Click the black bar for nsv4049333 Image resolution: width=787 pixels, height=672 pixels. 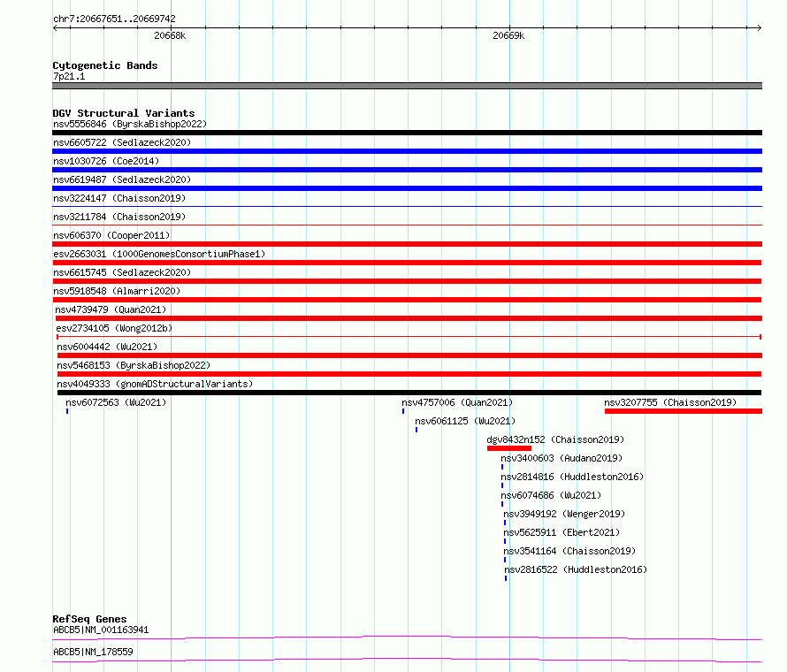point(409,393)
